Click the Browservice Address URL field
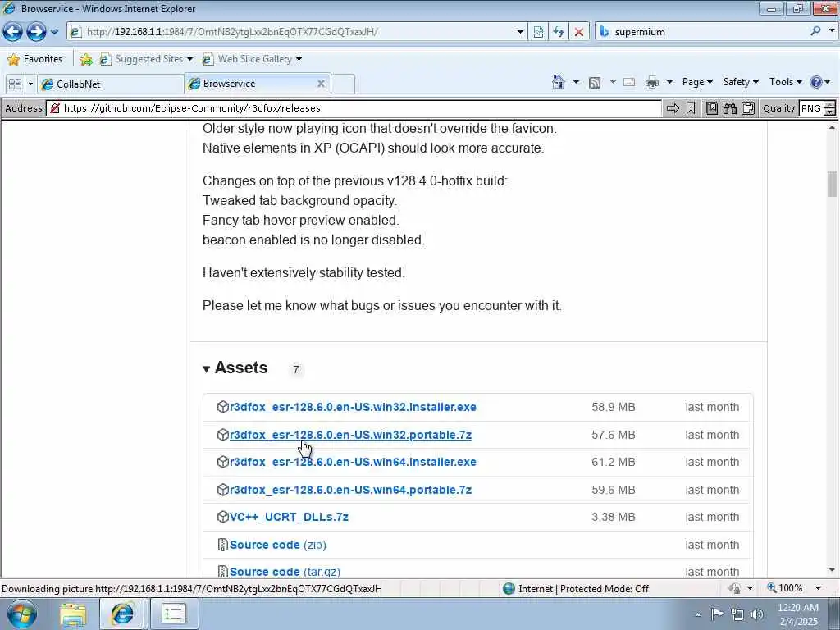The width and height of the screenshot is (840, 630). point(354,108)
